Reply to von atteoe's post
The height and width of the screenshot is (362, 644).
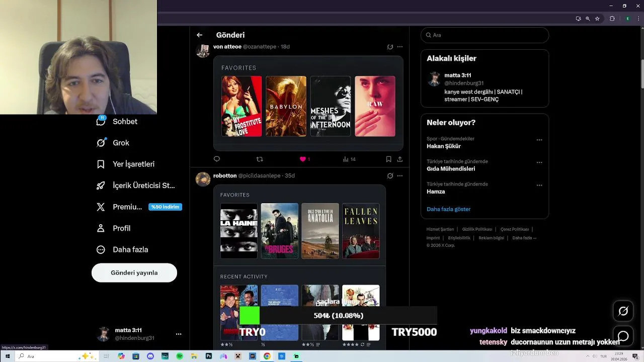click(217, 159)
